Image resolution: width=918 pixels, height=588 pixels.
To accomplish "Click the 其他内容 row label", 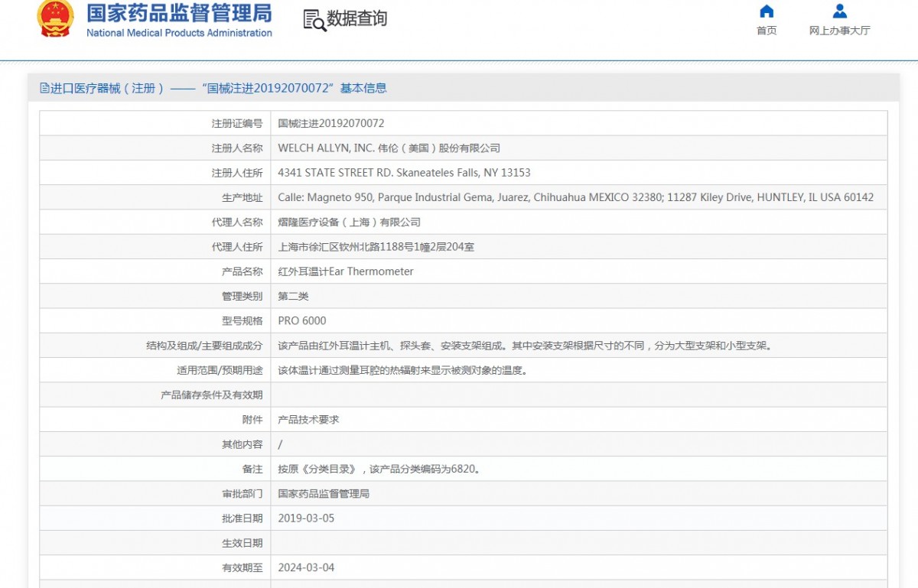I will click(x=243, y=444).
